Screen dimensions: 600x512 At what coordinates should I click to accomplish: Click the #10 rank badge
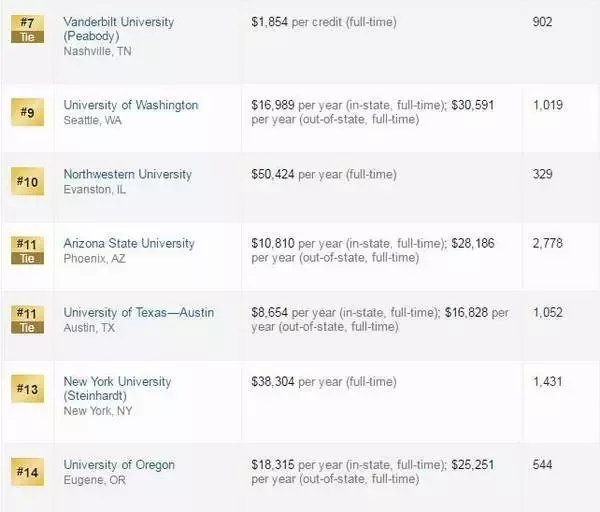pyautogui.click(x=27, y=181)
